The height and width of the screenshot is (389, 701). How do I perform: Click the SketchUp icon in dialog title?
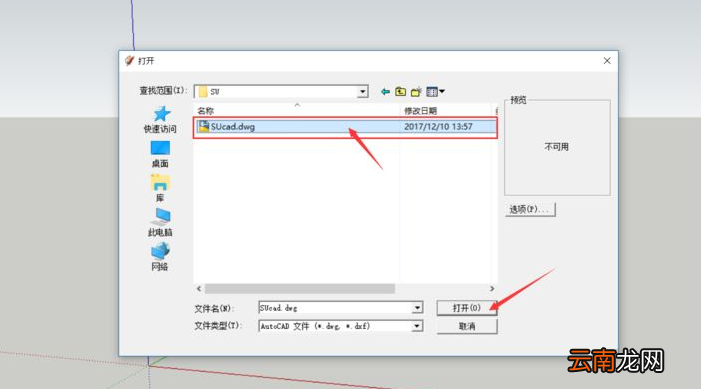(130, 60)
